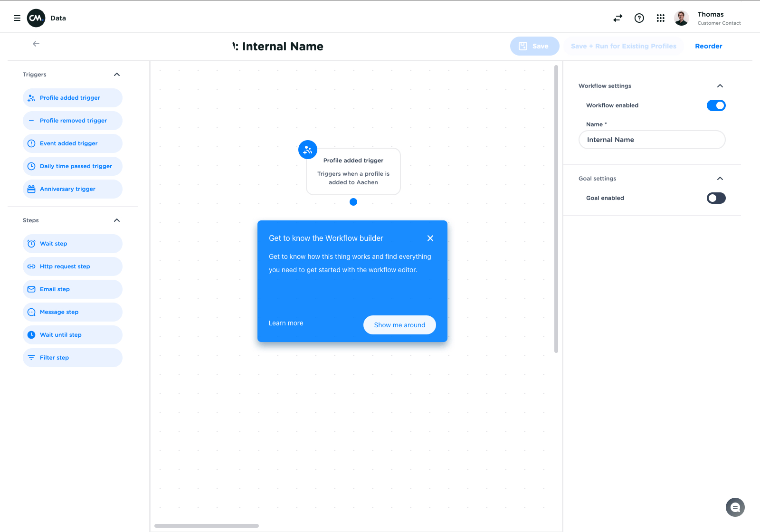This screenshot has height=532, width=760.
Task: Click the Customer Contact subtitle
Action: pyautogui.click(x=719, y=23)
